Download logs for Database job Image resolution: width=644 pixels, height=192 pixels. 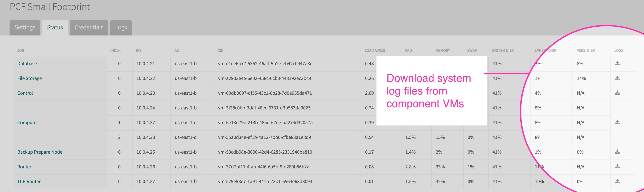(617, 63)
